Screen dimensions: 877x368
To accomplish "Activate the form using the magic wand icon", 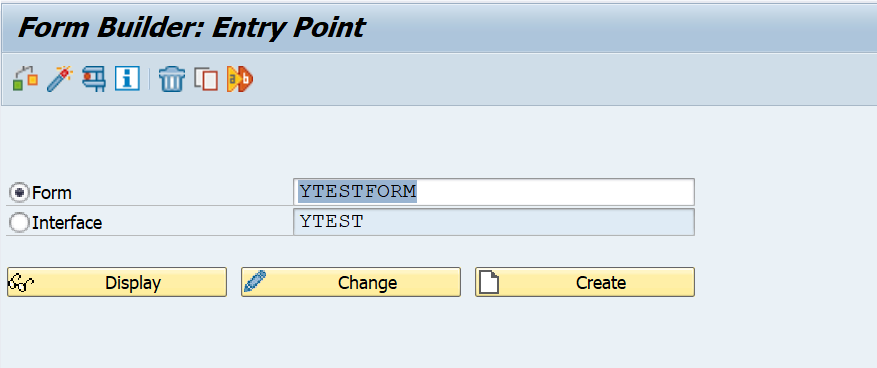I will 60,79.
